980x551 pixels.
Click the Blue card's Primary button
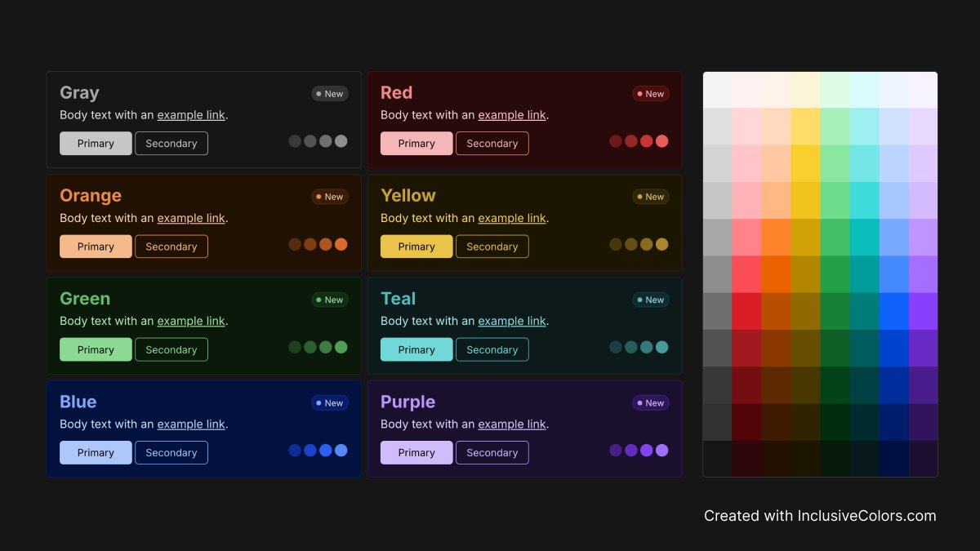(96, 452)
